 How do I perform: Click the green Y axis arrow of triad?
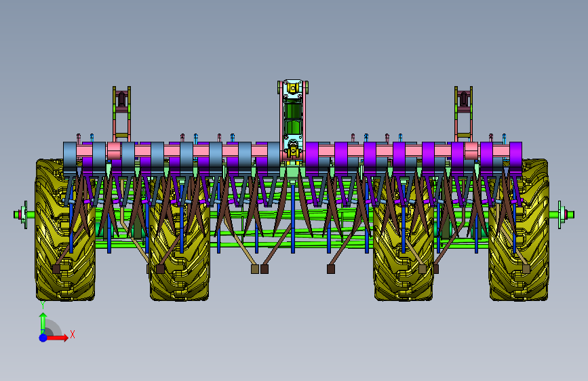(x=43, y=323)
